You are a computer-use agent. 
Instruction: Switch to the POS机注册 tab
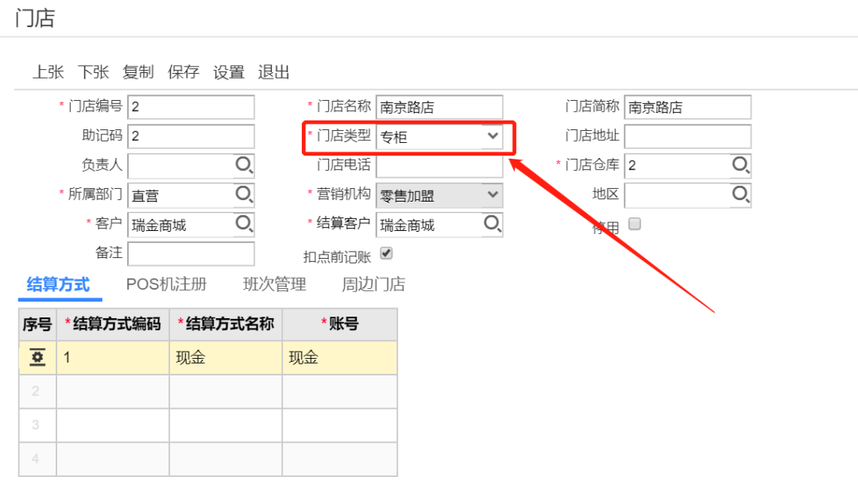point(166,284)
